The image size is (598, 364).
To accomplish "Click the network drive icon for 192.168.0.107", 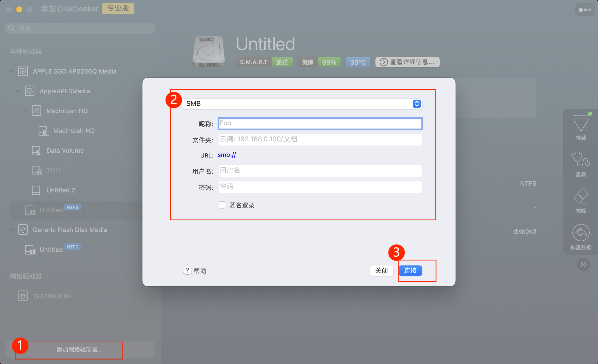I will [23, 295].
